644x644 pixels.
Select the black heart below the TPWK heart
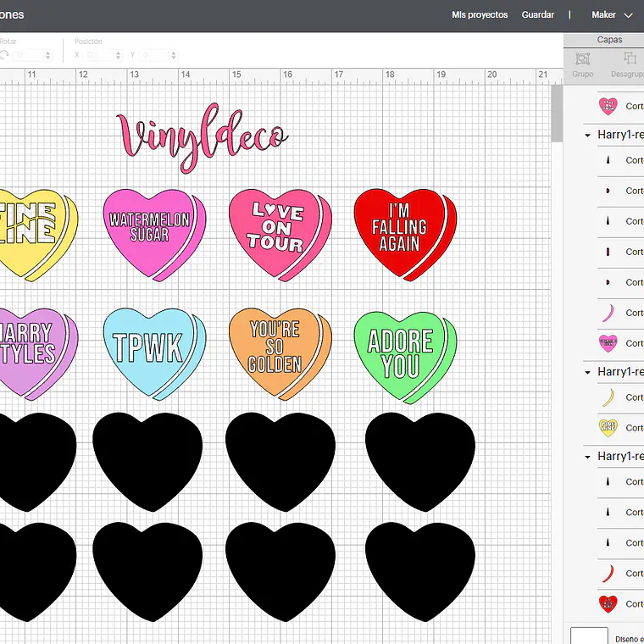coord(147,462)
